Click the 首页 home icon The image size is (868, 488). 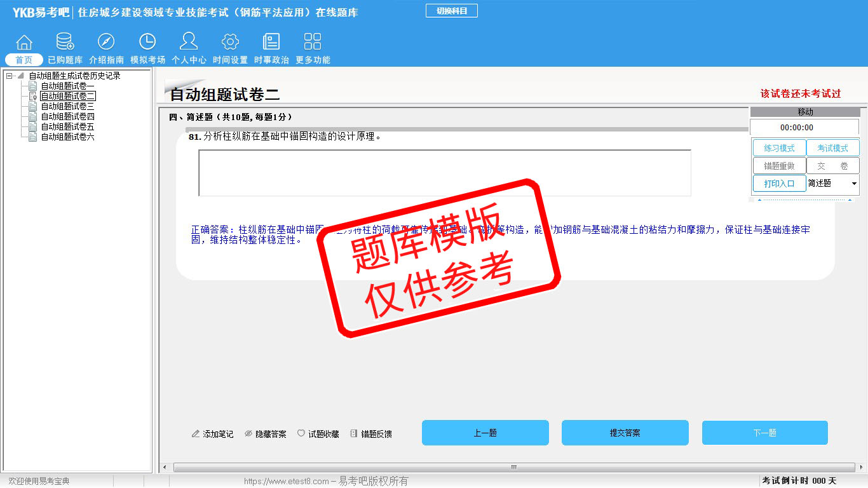24,43
